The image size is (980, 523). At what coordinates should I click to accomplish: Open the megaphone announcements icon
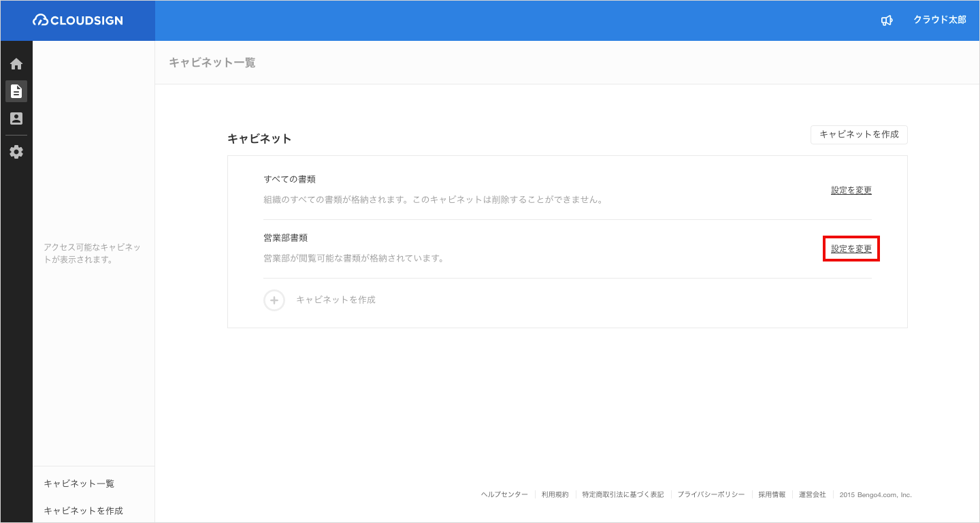point(886,20)
